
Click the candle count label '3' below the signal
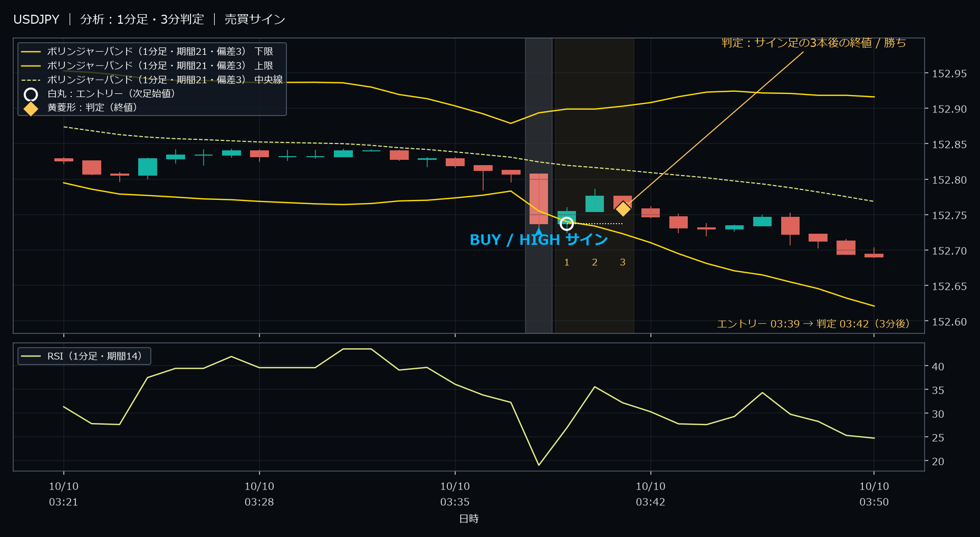point(623,263)
